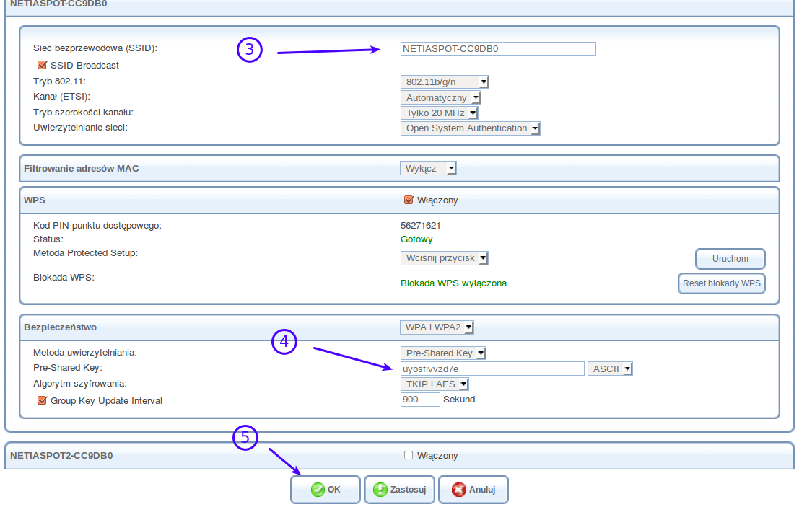This screenshot has height=507, width=812.
Task: Click the green checkmark OK icon
Action: 318,490
